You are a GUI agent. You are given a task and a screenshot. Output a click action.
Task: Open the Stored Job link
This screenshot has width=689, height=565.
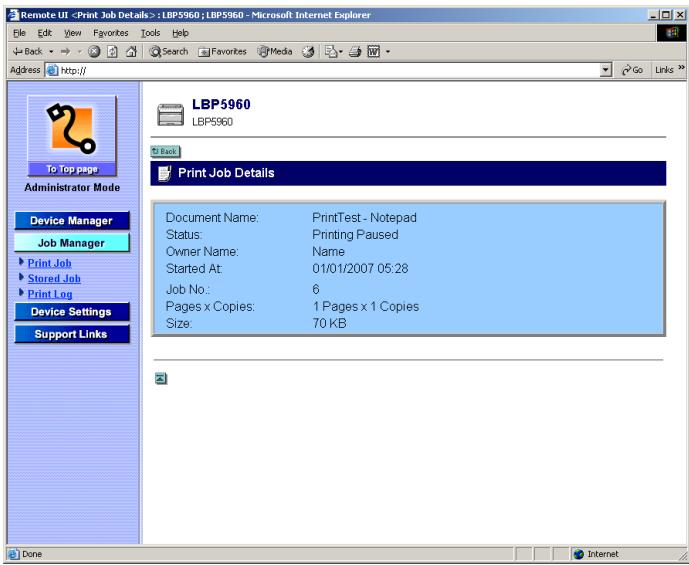coord(54,279)
